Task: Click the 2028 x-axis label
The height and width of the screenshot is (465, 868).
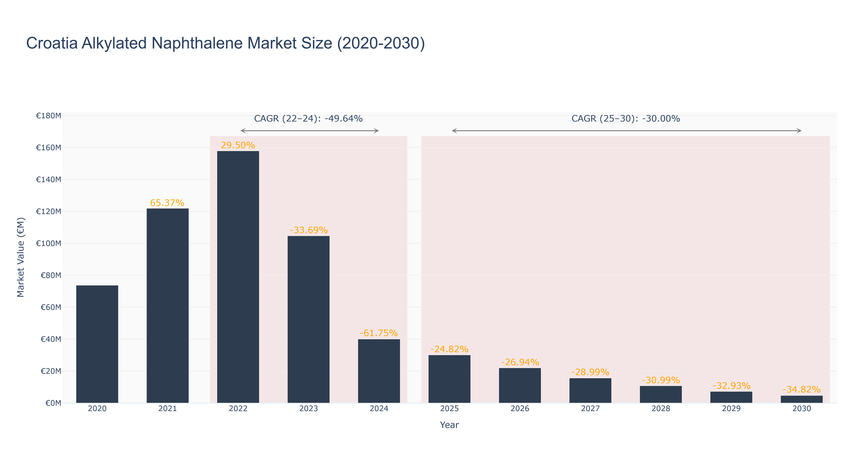Action: [x=660, y=409]
